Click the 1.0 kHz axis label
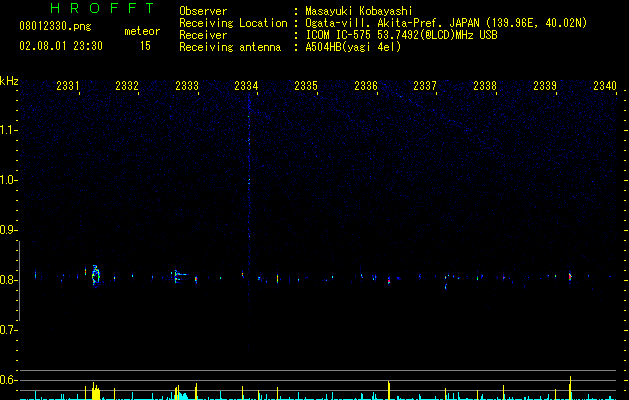This screenshot has height=400, width=629. pos(8,180)
